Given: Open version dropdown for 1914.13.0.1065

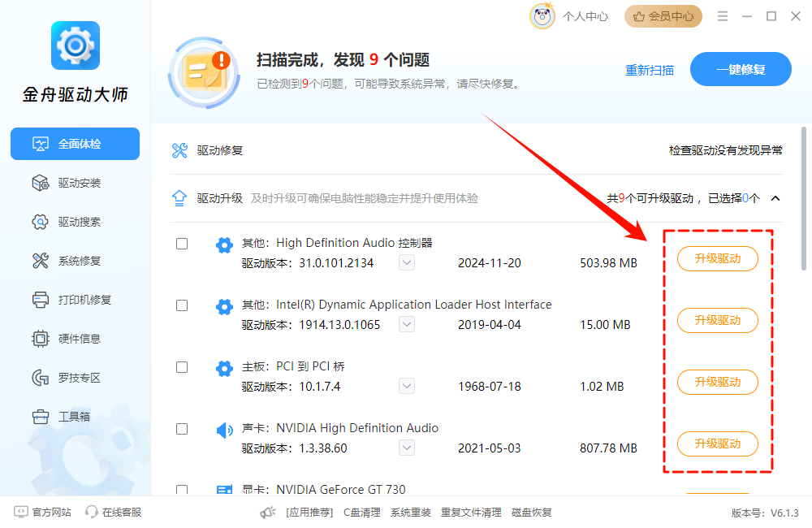Looking at the screenshot, I should (x=407, y=324).
